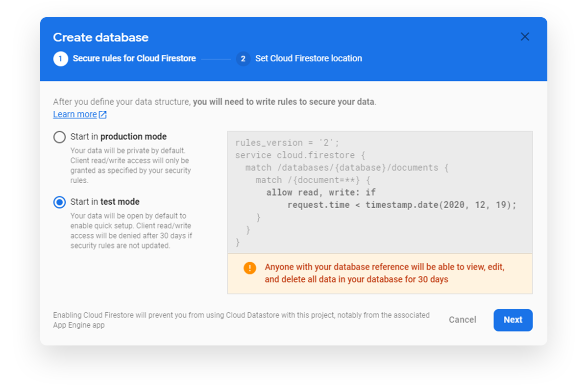Image resolution: width=588 pixels, height=392 pixels.
Task: Select step 1 circle in the stepper
Action: click(x=61, y=59)
